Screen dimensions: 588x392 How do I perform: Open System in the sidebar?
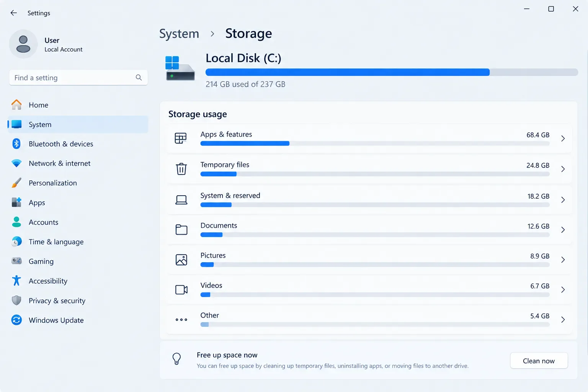pyautogui.click(x=78, y=124)
